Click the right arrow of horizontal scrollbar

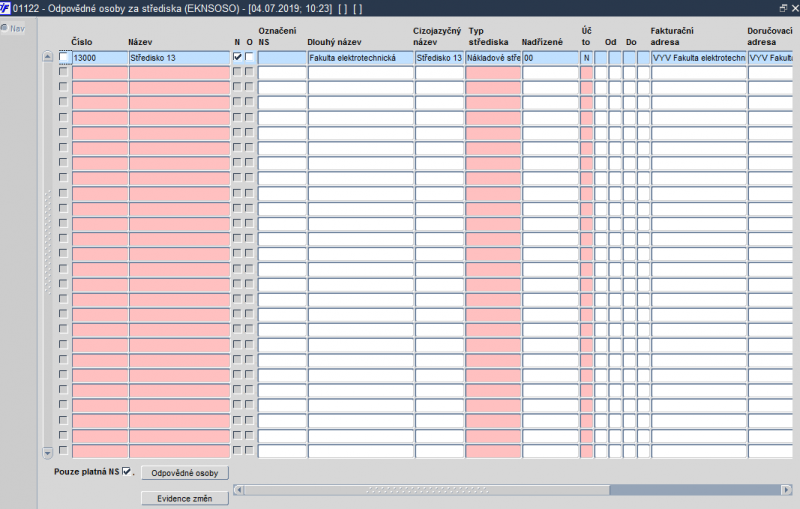point(787,490)
